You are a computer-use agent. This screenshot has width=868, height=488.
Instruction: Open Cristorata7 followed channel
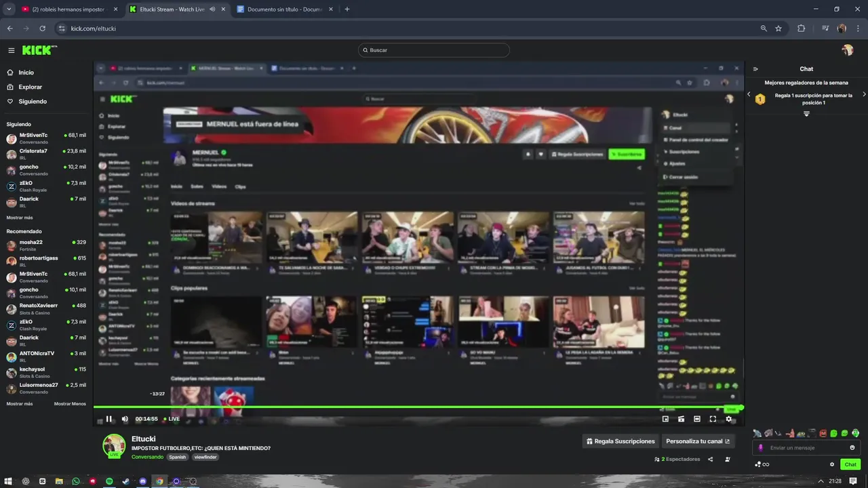tap(46, 155)
